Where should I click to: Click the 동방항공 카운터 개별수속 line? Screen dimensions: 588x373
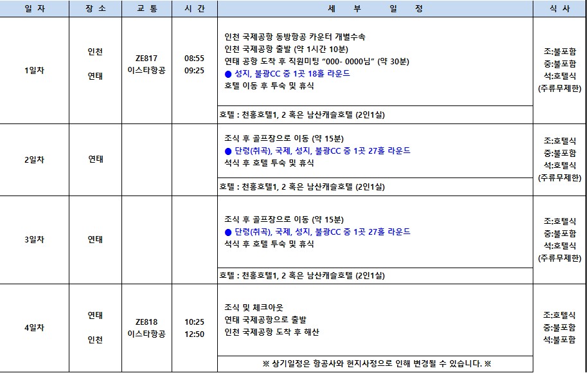295,37
